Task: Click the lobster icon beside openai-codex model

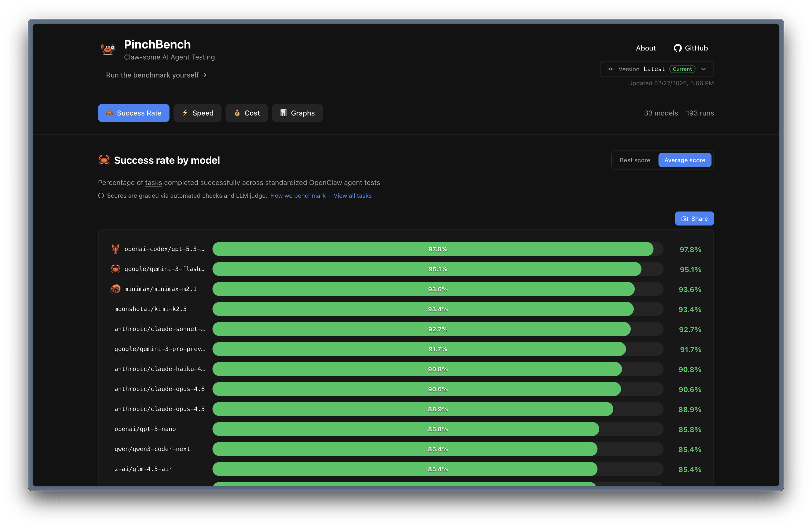Action: [115, 249]
